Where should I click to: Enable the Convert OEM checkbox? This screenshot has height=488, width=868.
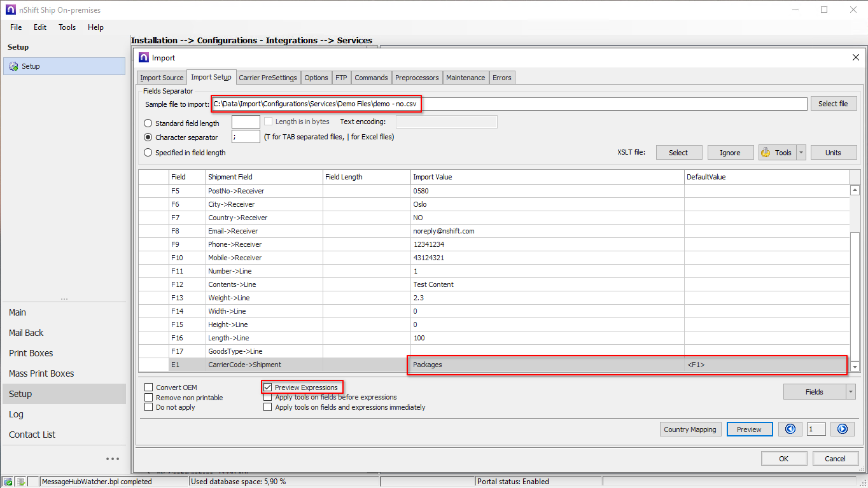149,387
